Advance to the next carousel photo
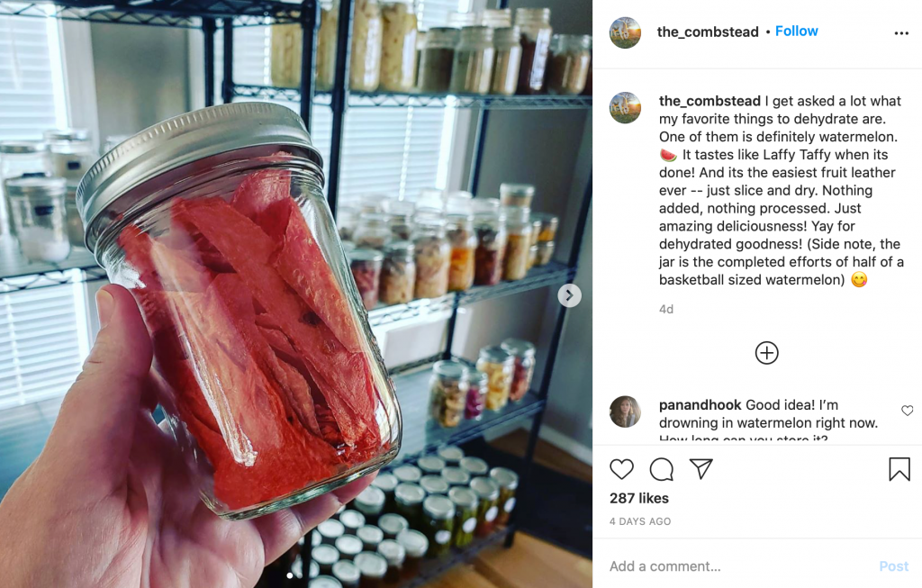922x588 pixels. 569,295
